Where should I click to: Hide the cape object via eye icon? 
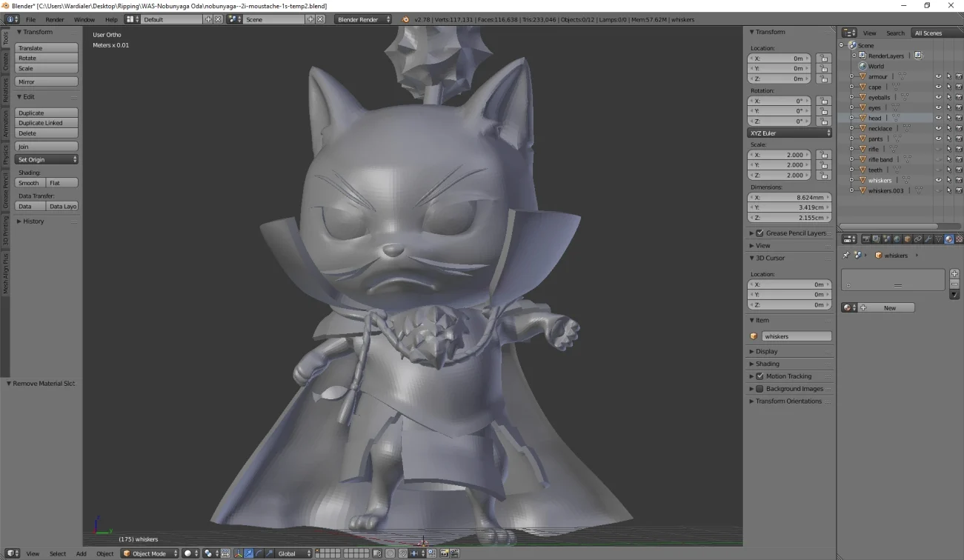[x=938, y=87]
